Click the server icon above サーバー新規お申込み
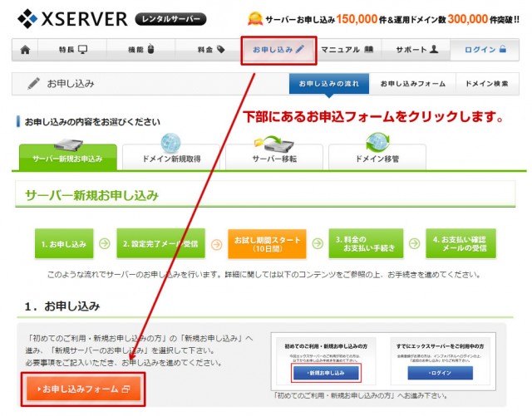 click(x=68, y=144)
